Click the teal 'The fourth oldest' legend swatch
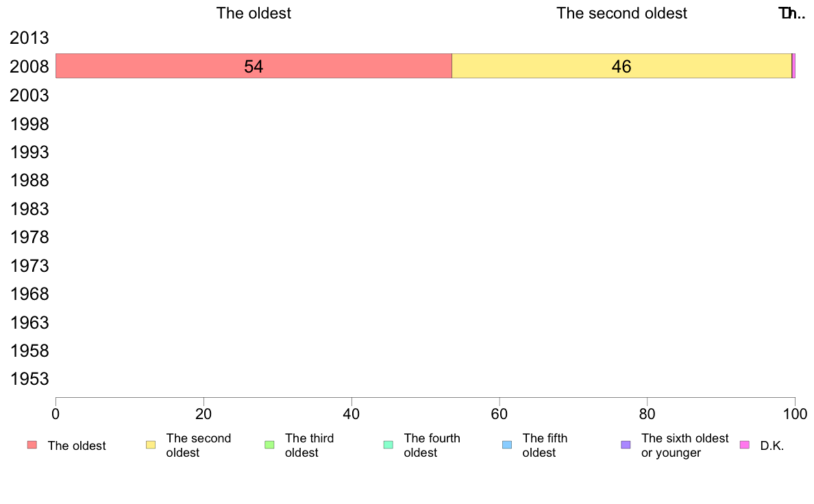This screenshot has height=504, width=814. [x=388, y=445]
